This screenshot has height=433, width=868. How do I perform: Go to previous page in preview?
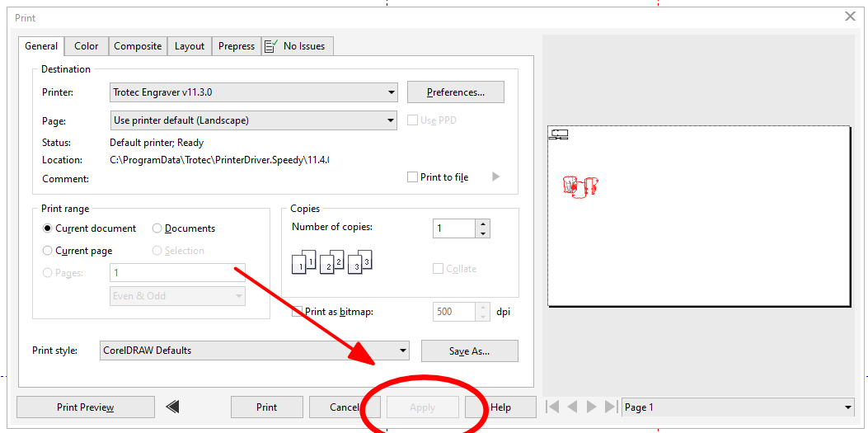click(572, 407)
